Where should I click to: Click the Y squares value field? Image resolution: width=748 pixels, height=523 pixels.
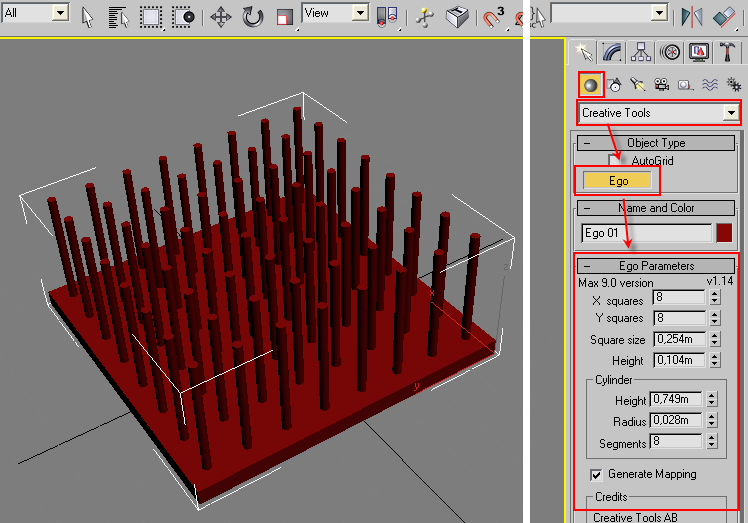pos(678,318)
